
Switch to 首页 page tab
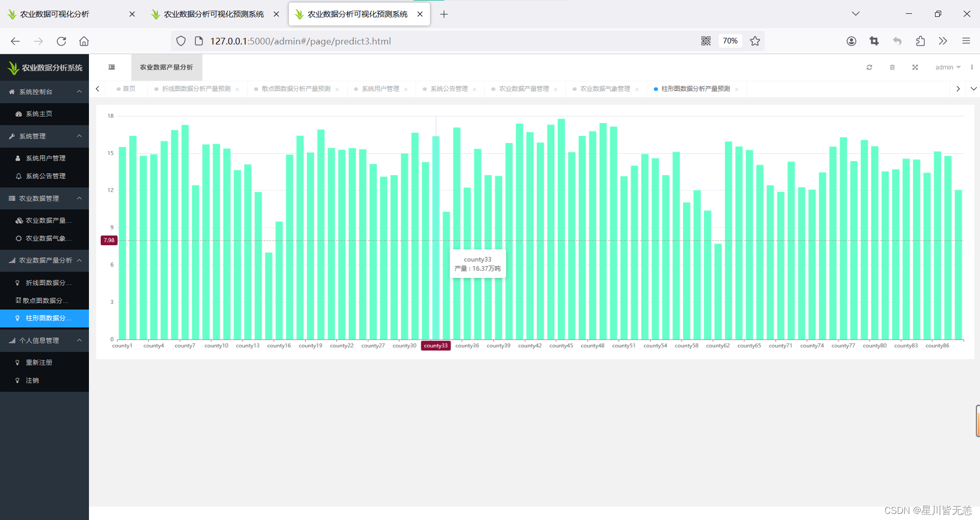126,89
